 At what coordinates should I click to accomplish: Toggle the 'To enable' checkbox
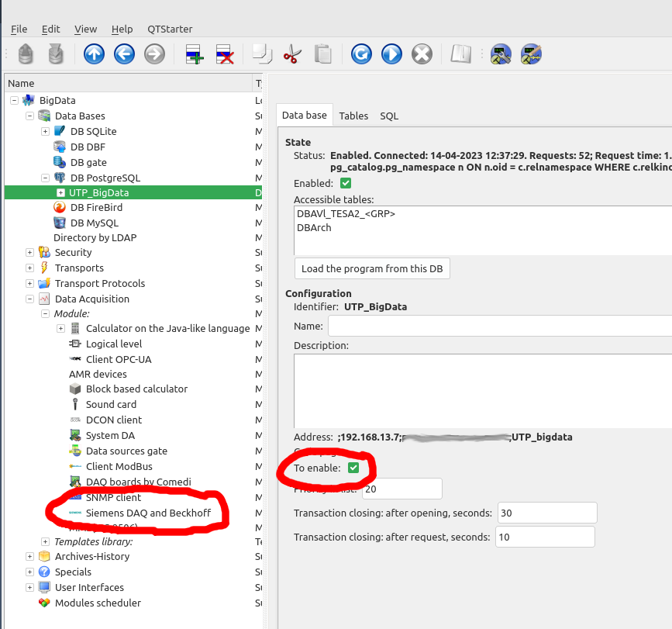353,468
